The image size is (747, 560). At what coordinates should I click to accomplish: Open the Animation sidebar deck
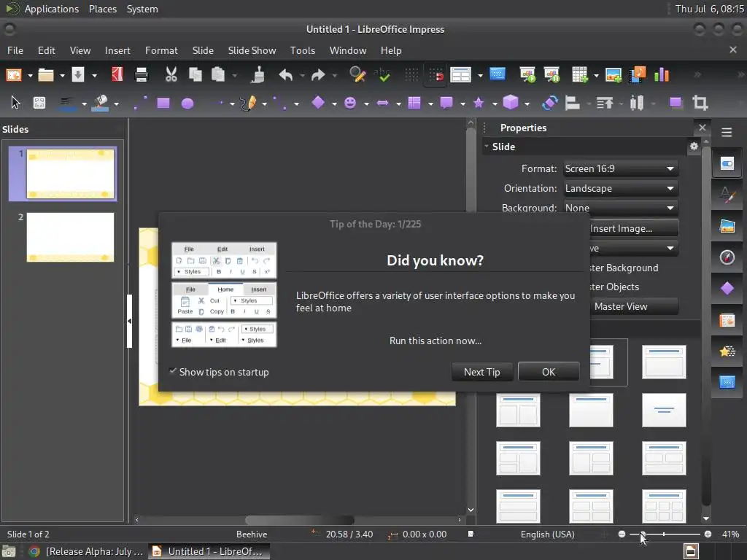(727, 351)
